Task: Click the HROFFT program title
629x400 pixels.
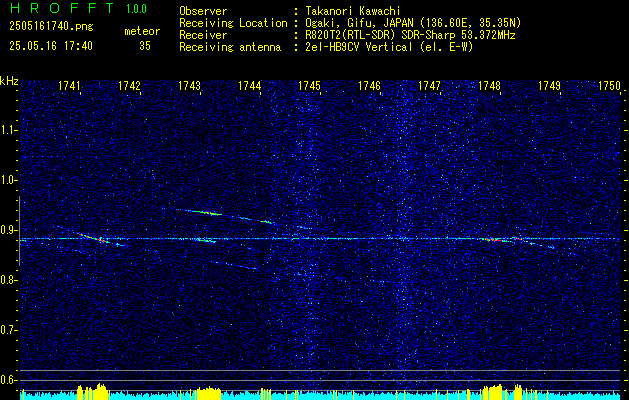Action: pyautogui.click(x=62, y=8)
